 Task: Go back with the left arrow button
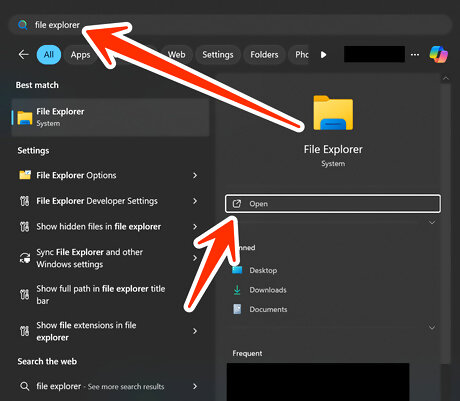[24, 54]
